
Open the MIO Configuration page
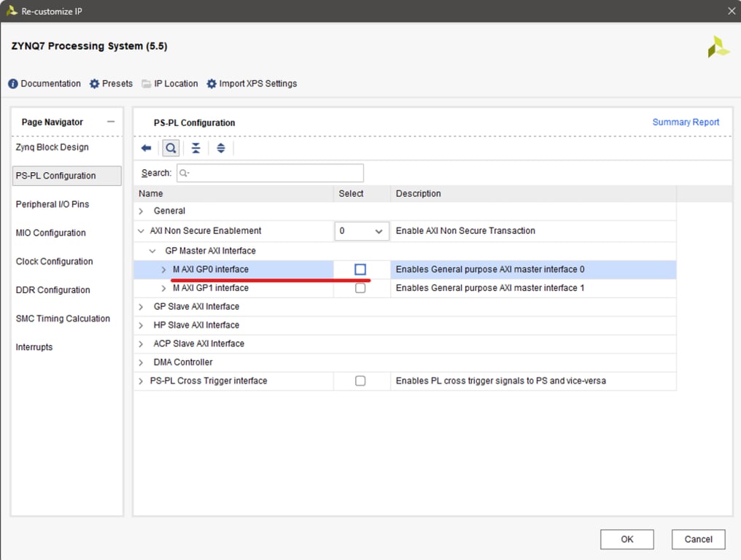pos(51,233)
